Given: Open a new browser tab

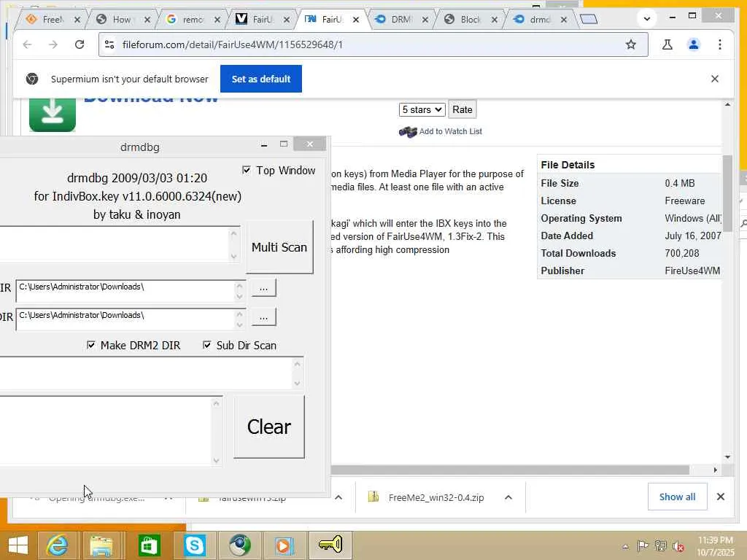Looking at the screenshot, I should [589, 19].
